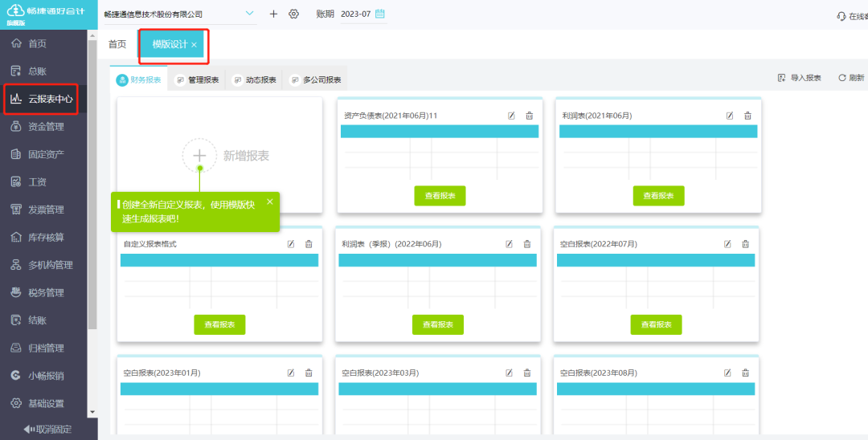Screen dimensions: 868x440
Task: Open 库存核算 in the sidebar
Action: pyautogui.click(x=43, y=238)
